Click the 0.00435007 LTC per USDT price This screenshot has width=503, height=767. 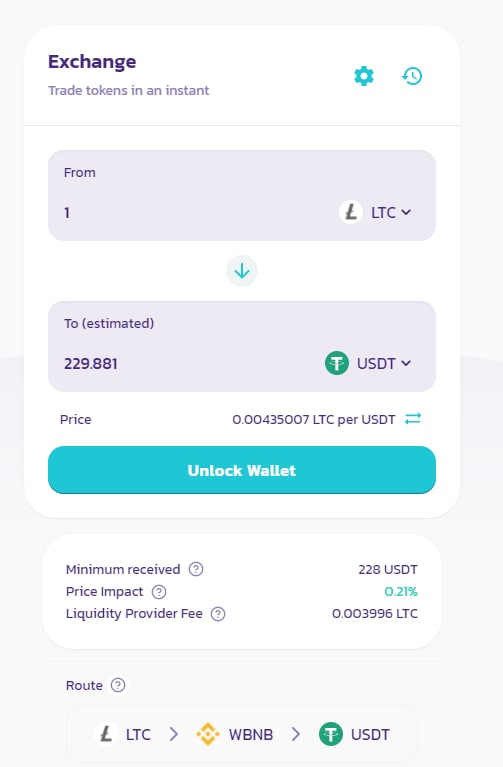[x=314, y=420]
